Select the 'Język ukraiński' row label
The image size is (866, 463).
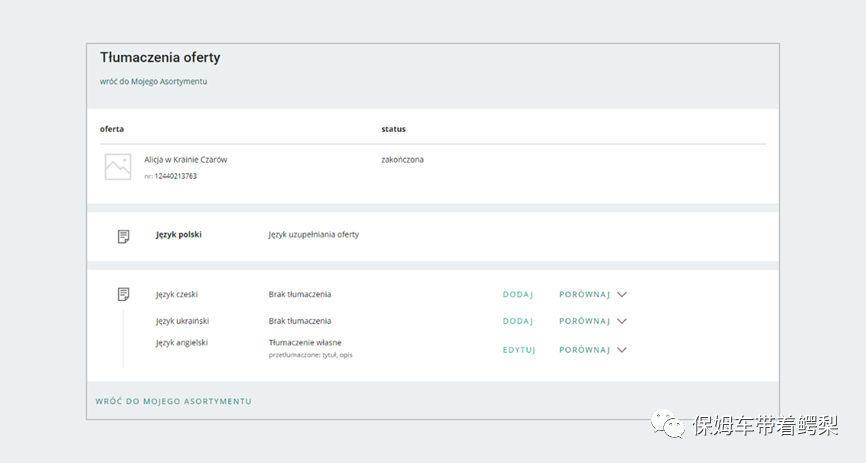pos(182,321)
